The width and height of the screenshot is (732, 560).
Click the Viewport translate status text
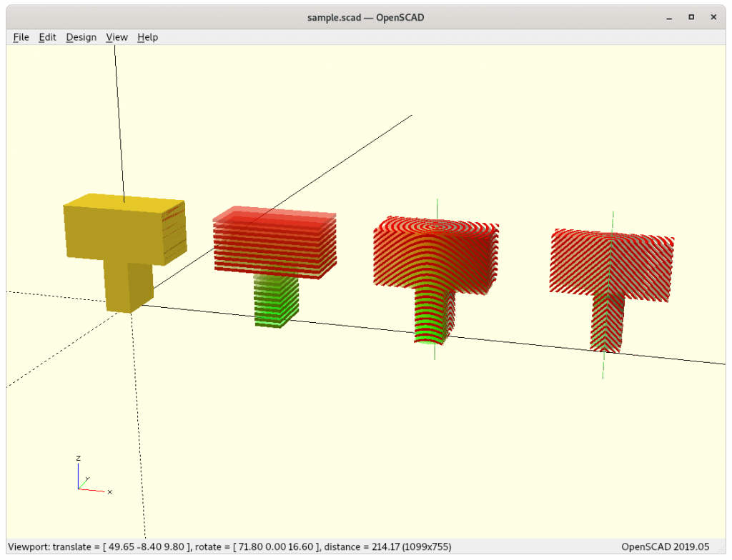coord(229,547)
